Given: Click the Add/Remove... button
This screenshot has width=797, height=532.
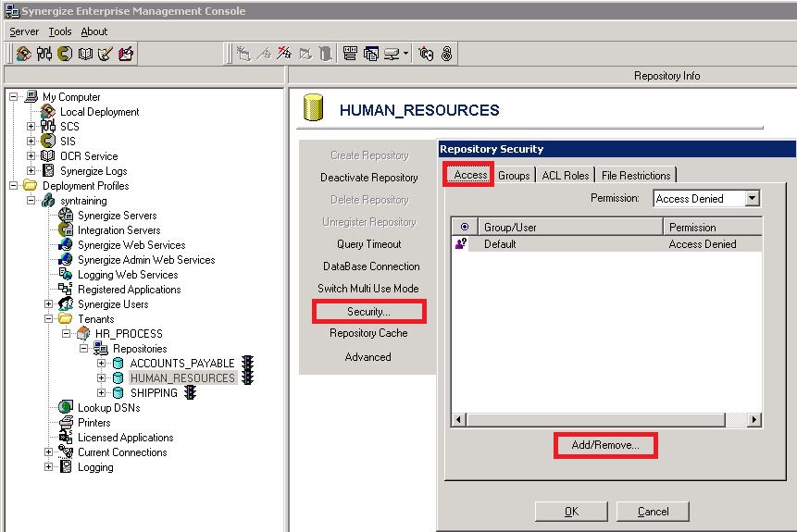Looking at the screenshot, I should point(605,445).
